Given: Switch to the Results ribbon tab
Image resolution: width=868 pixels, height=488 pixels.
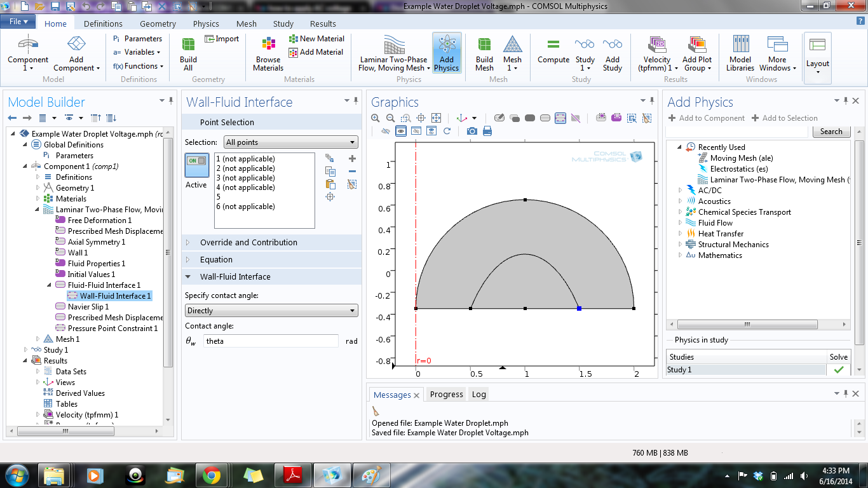Looking at the screenshot, I should coord(323,24).
